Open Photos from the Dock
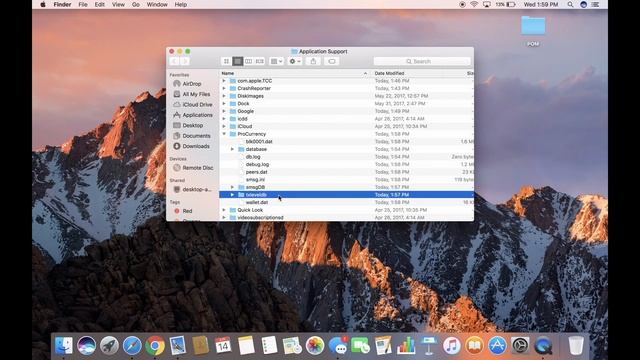This screenshot has height=360, width=640. 315,346
